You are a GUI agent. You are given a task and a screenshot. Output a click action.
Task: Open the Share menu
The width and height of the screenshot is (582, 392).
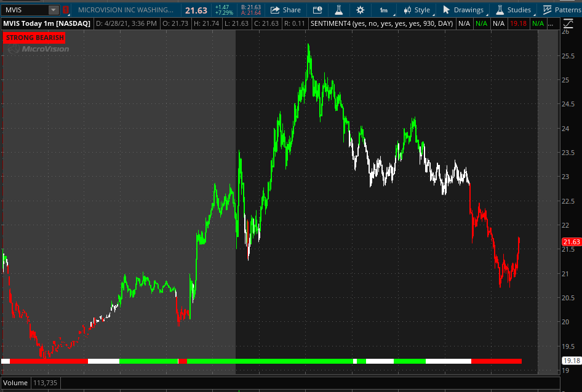click(x=285, y=10)
